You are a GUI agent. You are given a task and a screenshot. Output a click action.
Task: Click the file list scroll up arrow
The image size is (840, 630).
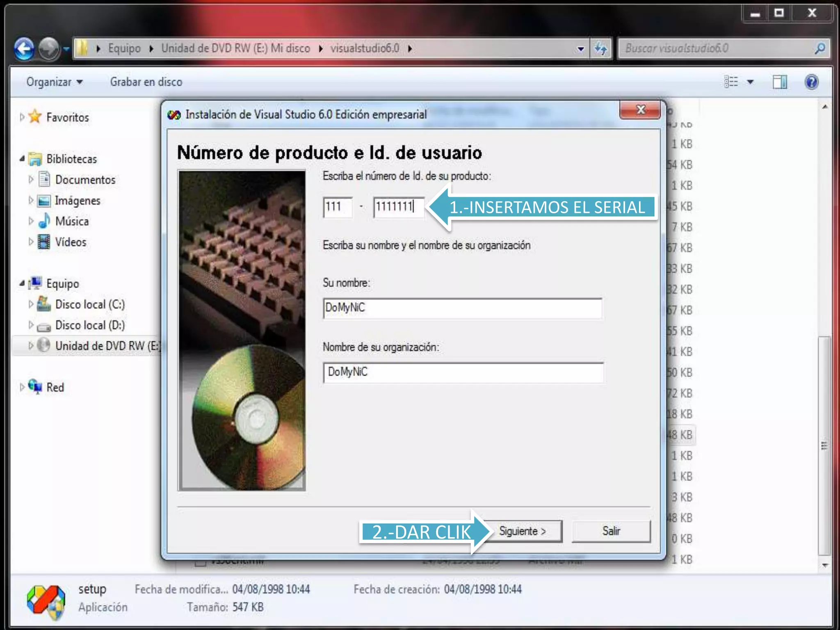click(824, 107)
